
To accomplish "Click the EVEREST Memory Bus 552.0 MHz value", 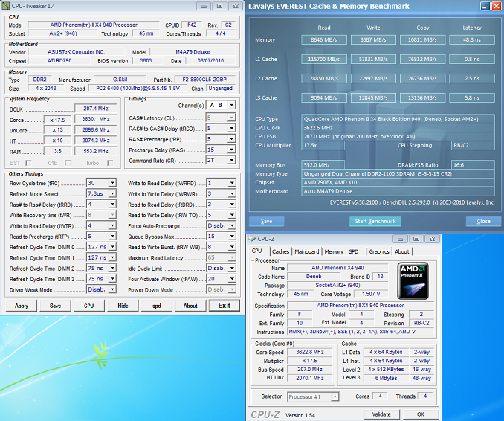I will click(x=323, y=165).
